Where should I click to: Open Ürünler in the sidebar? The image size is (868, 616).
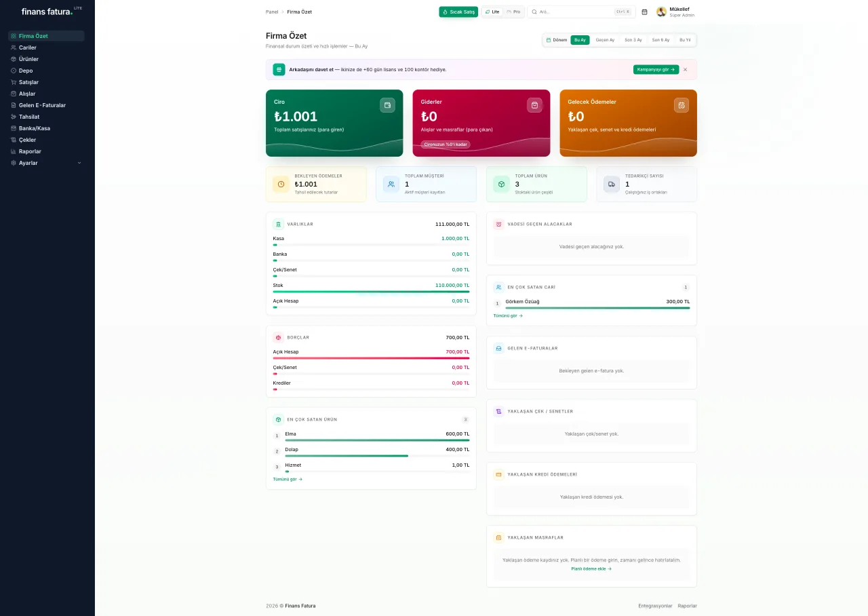[46, 59]
